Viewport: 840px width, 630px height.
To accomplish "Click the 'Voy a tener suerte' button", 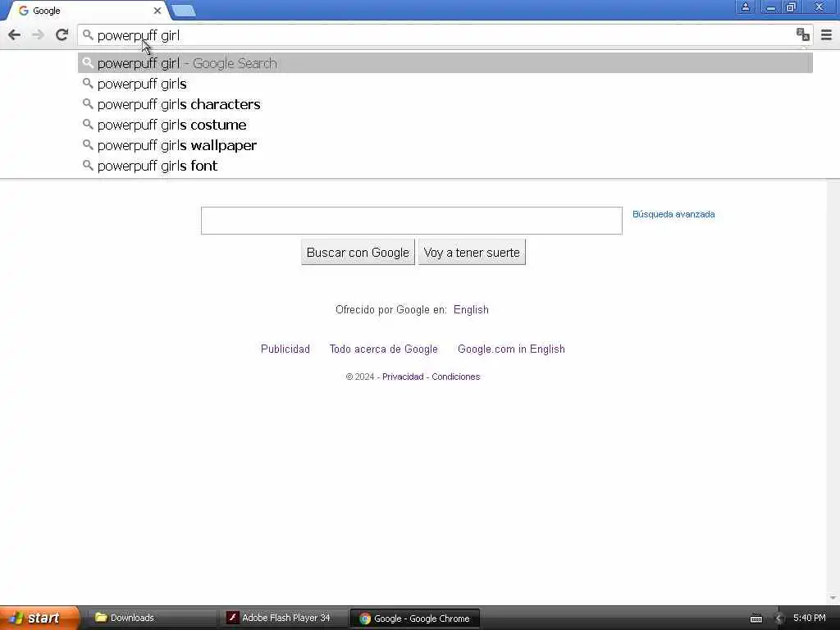I will click(472, 253).
